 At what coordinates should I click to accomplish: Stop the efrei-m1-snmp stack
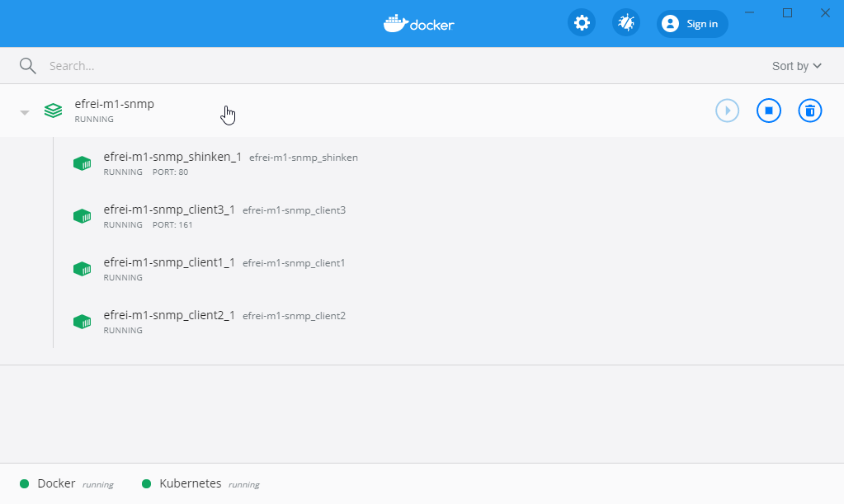(769, 111)
